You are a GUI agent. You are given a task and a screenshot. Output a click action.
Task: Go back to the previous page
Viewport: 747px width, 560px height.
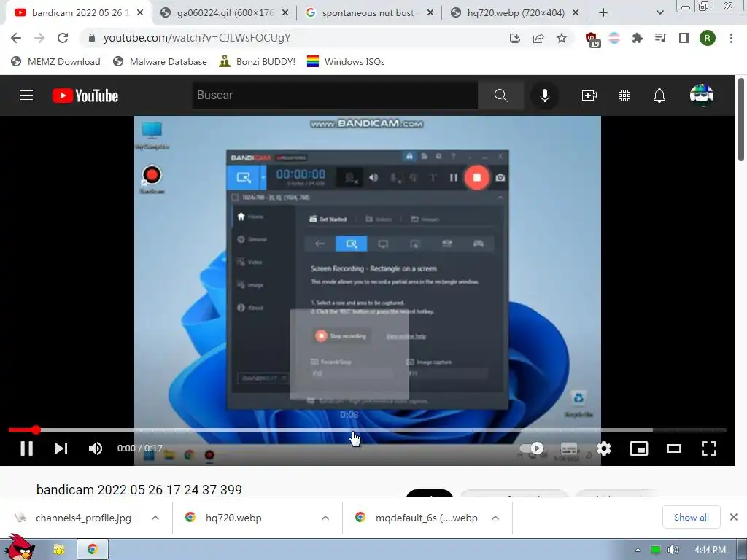pos(16,38)
